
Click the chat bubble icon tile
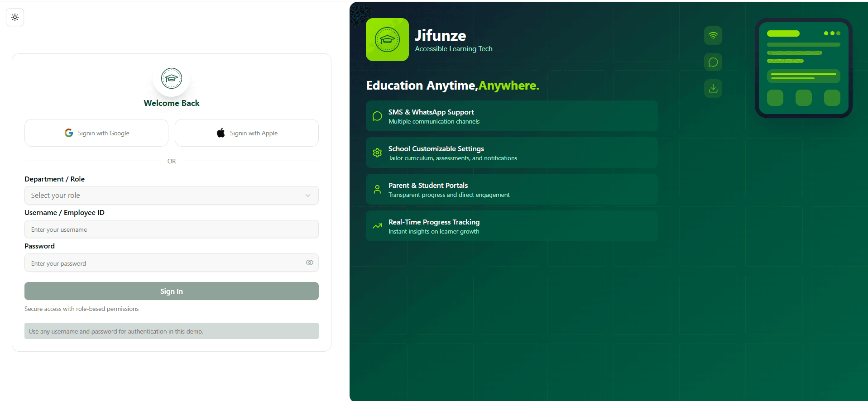(x=713, y=62)
